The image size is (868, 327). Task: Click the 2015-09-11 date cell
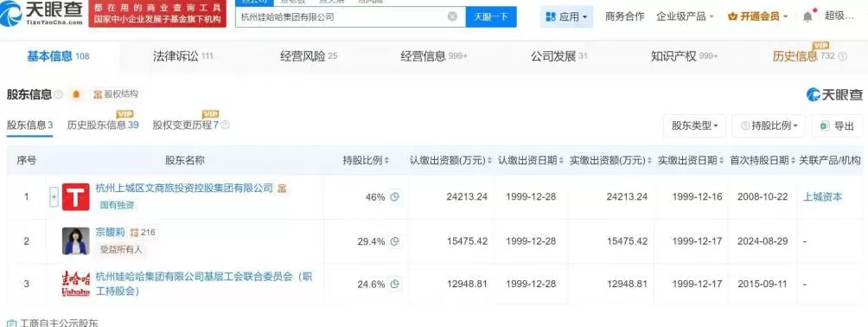763,284
